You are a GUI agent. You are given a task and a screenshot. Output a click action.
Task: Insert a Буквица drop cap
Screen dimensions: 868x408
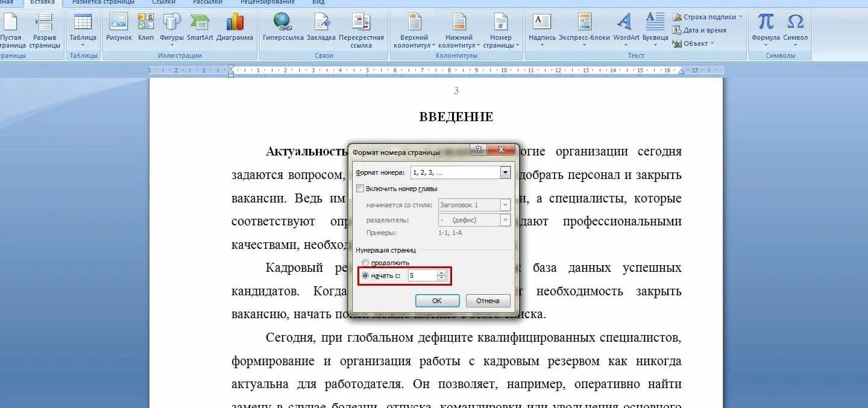(x=655, y=30)
